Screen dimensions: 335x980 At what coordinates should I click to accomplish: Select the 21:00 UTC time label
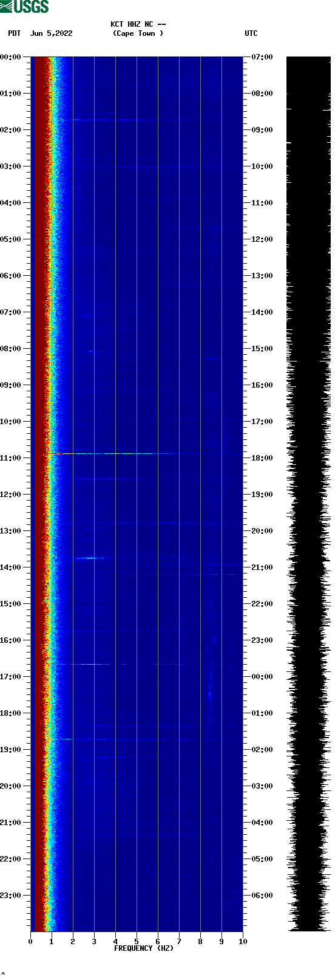[262, 567]
